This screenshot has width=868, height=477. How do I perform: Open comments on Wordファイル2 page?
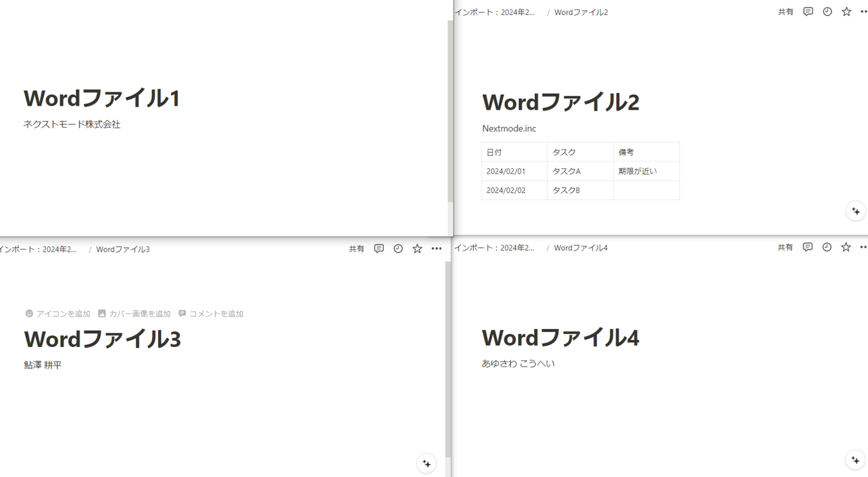click(808, 11)
